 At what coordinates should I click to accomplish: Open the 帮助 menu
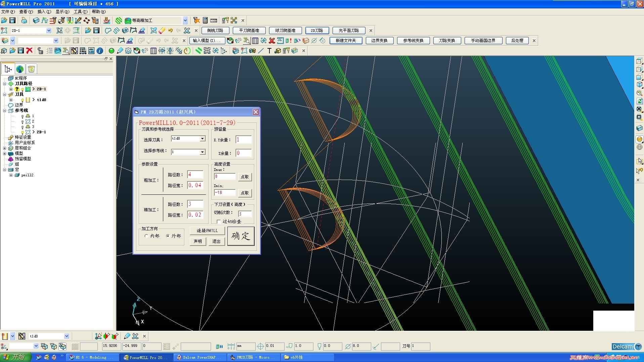[98, 12]
